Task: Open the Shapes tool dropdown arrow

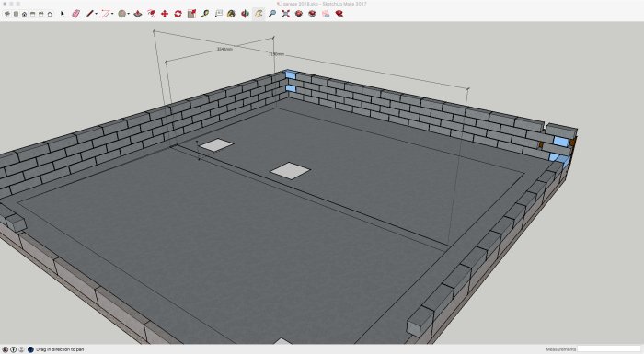Action: (x=129, y=14)
